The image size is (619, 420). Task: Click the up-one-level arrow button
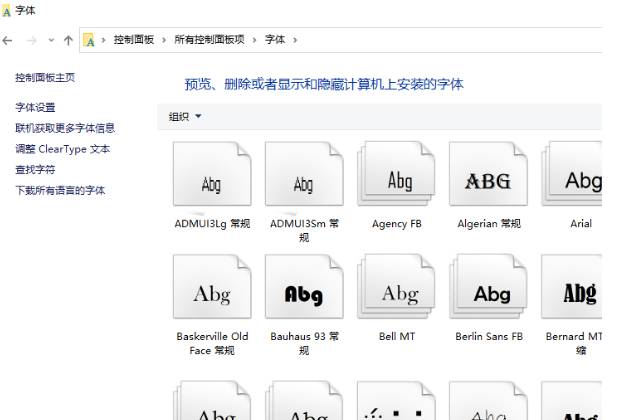[68, 40]
